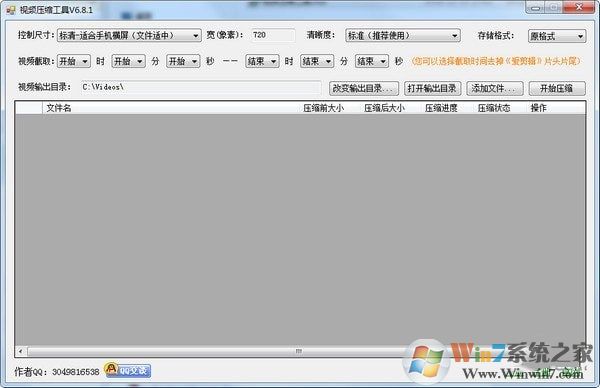This screenshot has width=600, height=388.
Task: Open the end minute 结束 dropdown before 分
Action: [317, 61]
